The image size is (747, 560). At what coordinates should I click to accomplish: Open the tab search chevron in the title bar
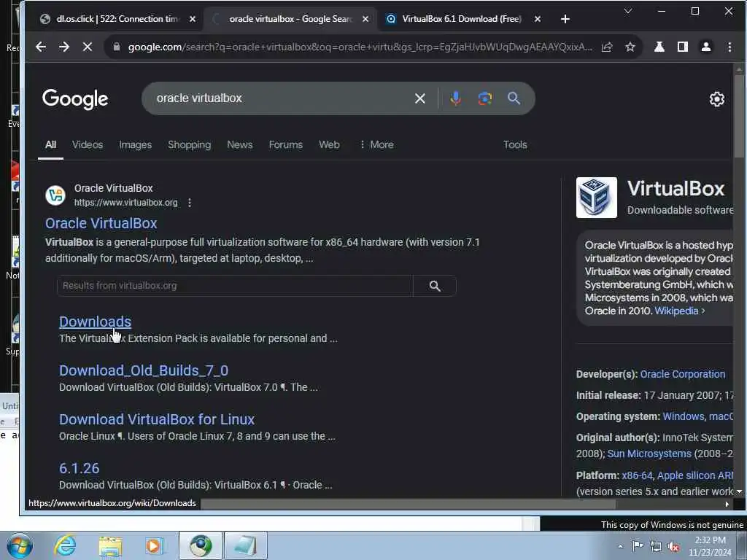(628, 10)
